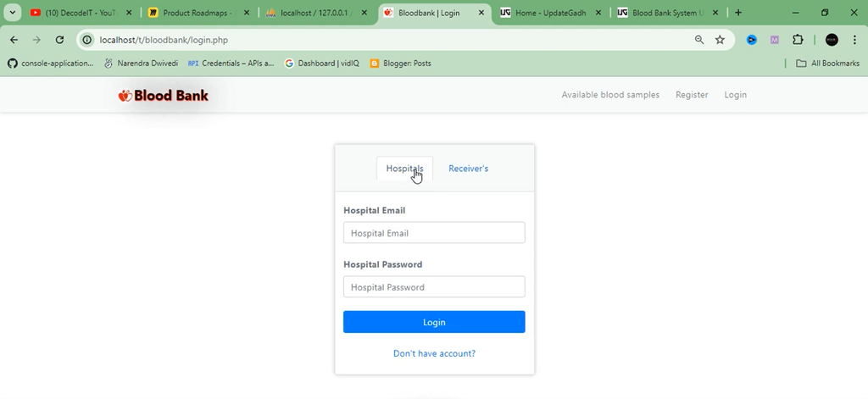This screenshot has height=399, width=868.
Task: Close the Bloodbank Login tab
Action: [x=481, y=13]
